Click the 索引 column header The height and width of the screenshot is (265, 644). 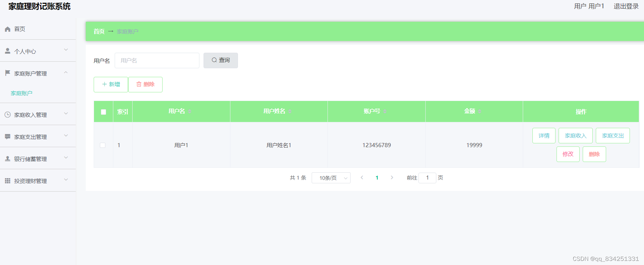coord(123,112)
